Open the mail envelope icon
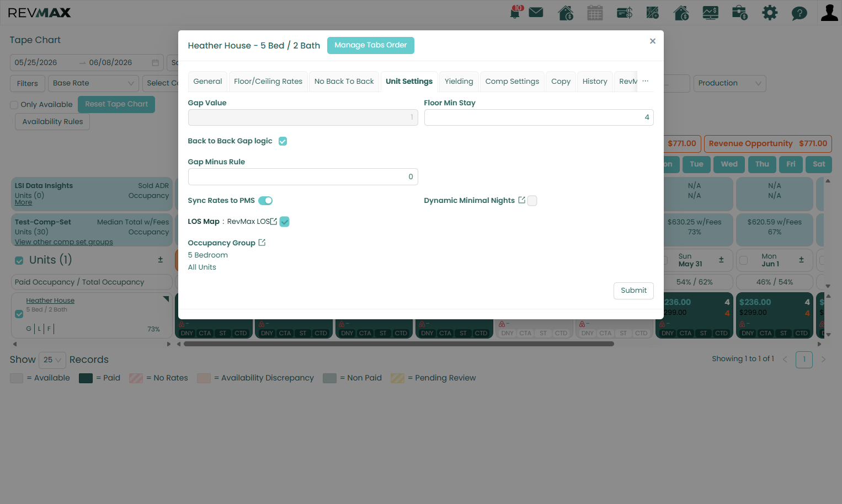The width and height of the screenshot is (842, 504). 536,12
